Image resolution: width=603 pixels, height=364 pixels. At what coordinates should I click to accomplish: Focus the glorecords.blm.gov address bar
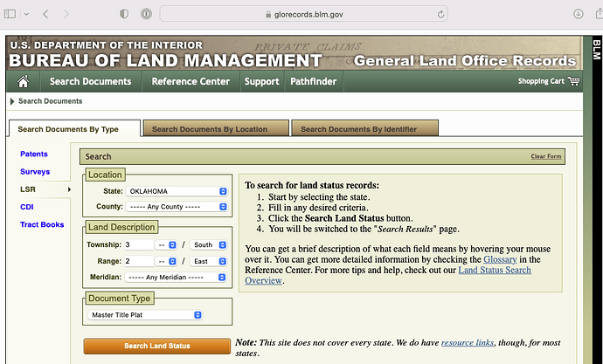tap(303, 14)
